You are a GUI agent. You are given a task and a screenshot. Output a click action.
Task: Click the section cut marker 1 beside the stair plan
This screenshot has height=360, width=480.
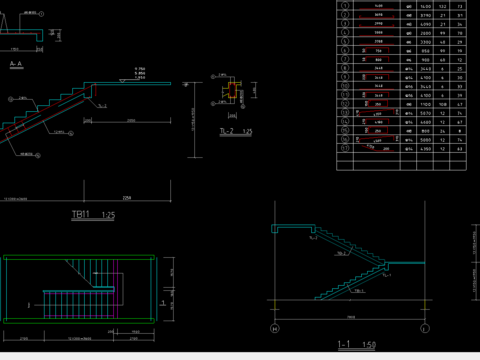pyautogui.click(x=163, y=303)
